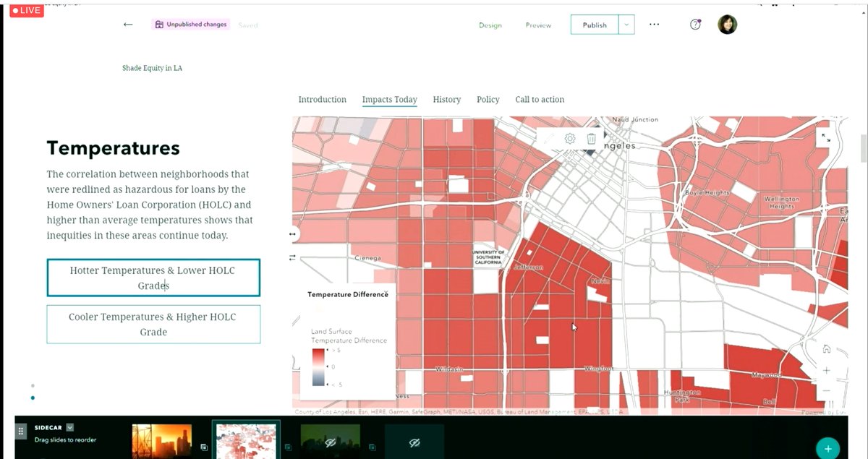Click the map attribution text line
This screenshot has height=459, width=868.
459,412
